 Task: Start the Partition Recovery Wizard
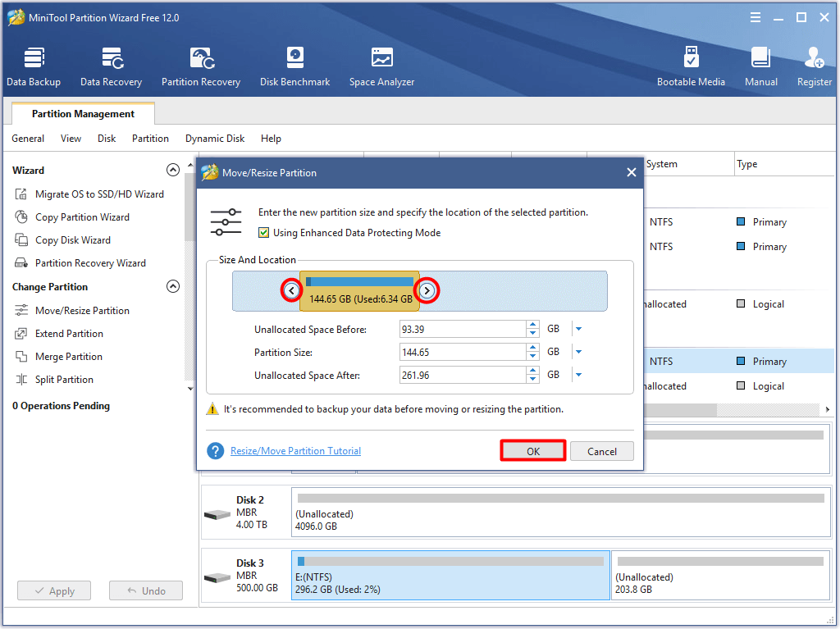[90, 263]
